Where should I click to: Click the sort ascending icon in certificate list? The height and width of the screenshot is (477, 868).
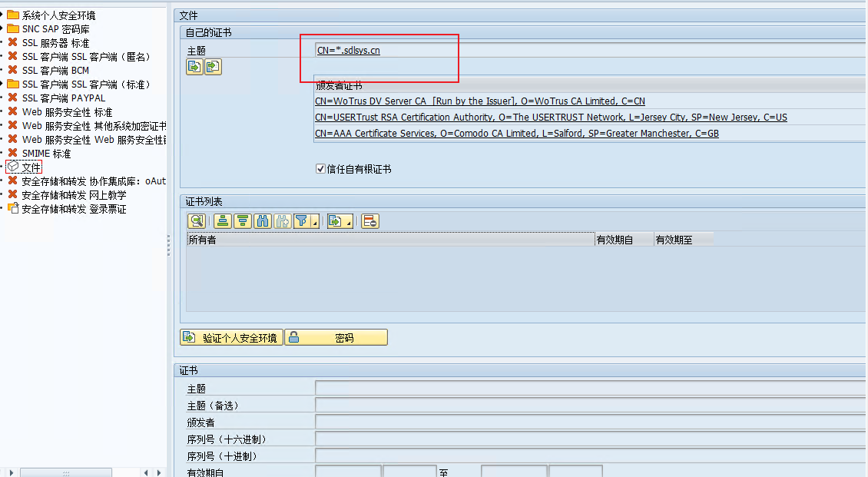click(223, 221)
